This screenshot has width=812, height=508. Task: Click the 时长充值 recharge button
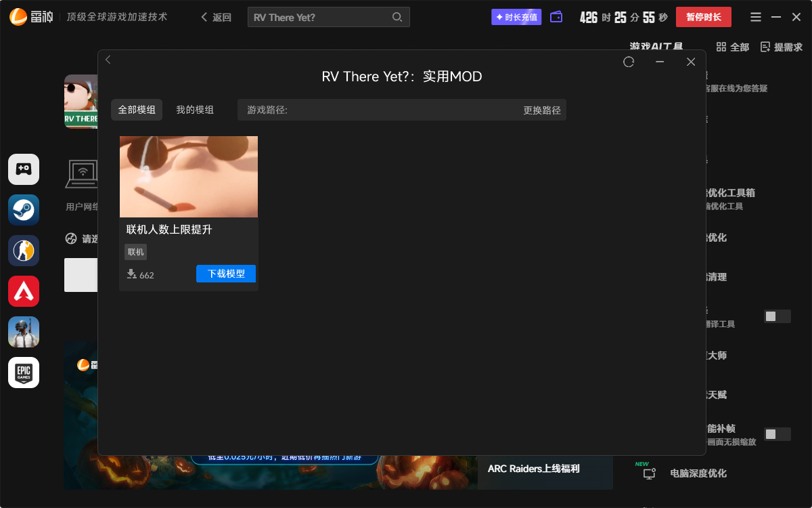point(516,16)
